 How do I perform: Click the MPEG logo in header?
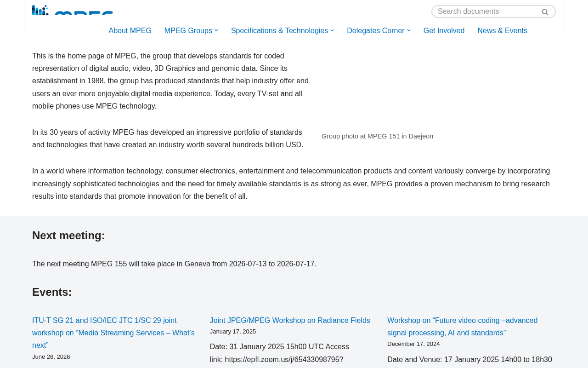tap(73, 10)
